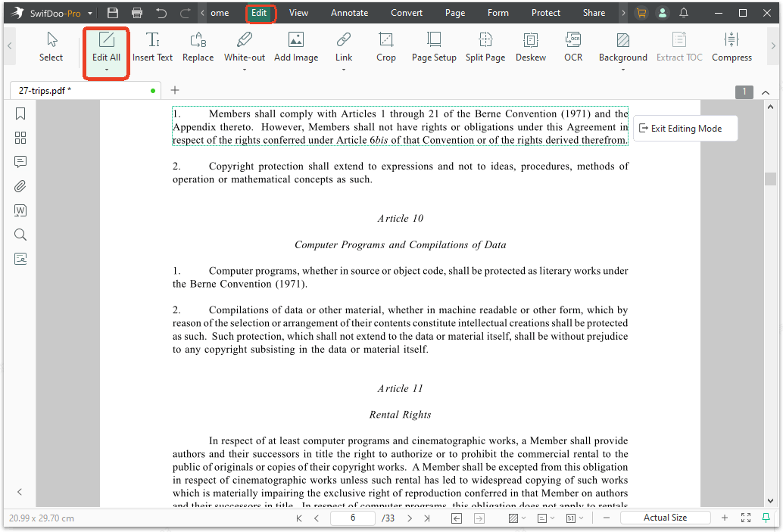The image size is (783, 532).
Task: Show earlier ribbon tabs with the left chevron
Action: pos(202,13)
